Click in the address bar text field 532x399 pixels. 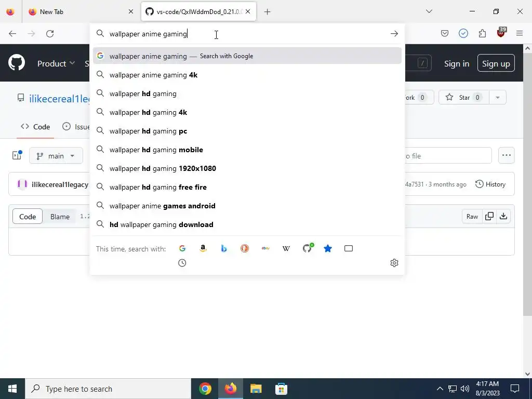tap(248, 34)
